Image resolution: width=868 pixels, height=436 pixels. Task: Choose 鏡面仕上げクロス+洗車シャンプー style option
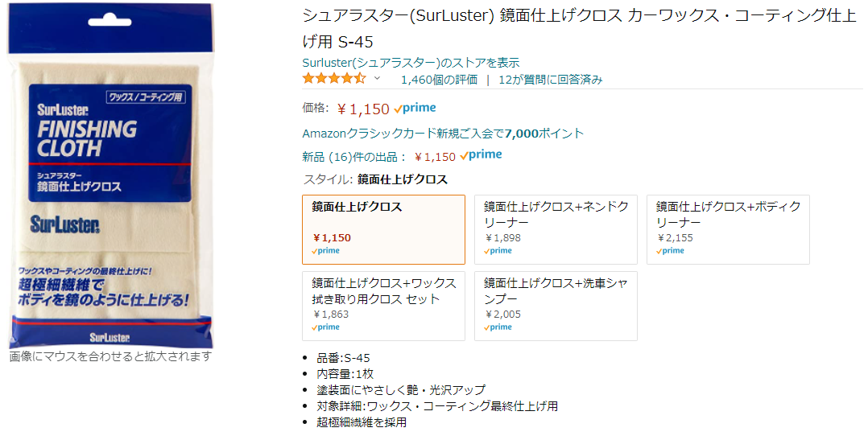point(556,306)
